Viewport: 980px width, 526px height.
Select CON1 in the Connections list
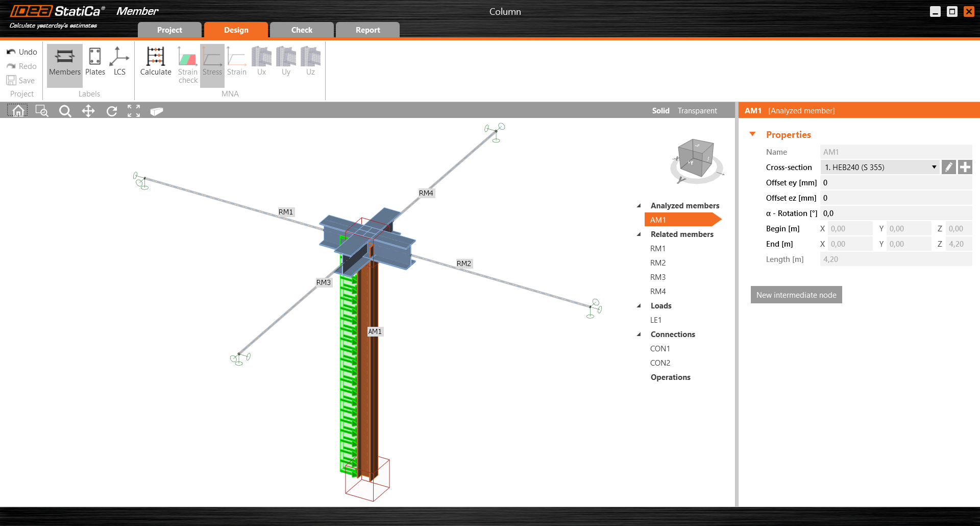[x=660, y=349]
